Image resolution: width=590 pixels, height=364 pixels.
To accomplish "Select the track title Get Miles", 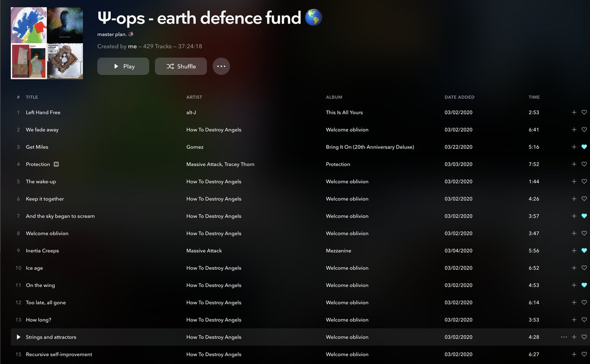I will coord(37,147).
